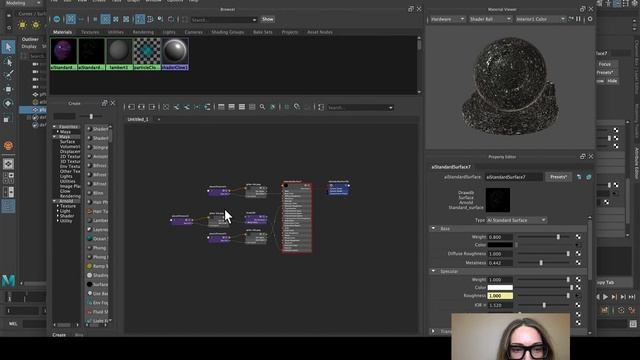Set nodes to connected view mode icon

tap(231, 107)
